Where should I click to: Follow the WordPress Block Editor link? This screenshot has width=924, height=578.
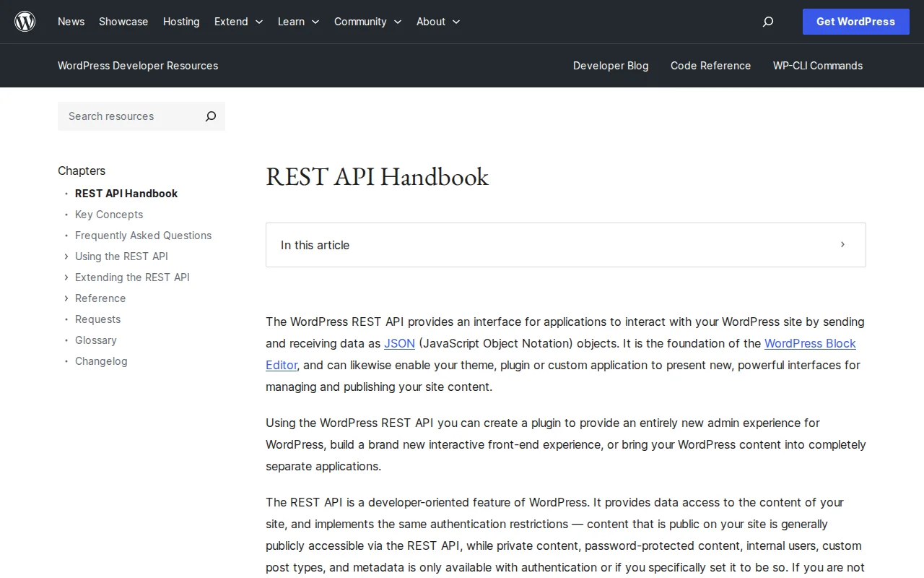click(810, 343)
